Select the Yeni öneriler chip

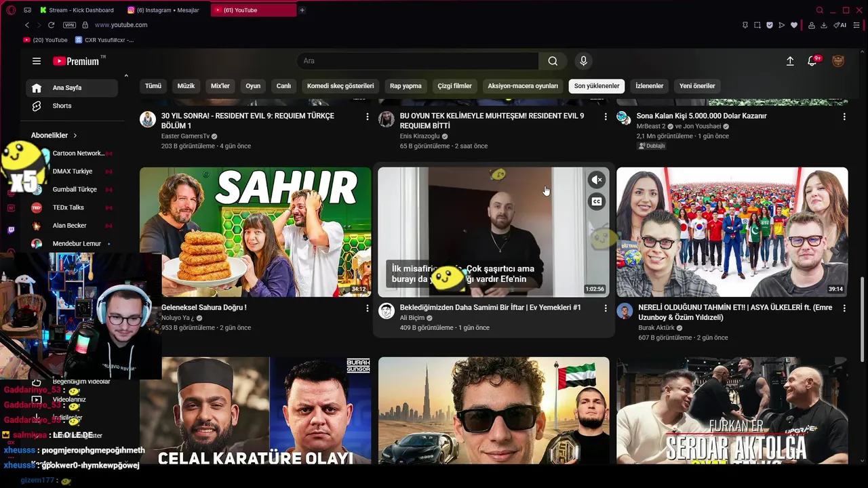point(697,86)
